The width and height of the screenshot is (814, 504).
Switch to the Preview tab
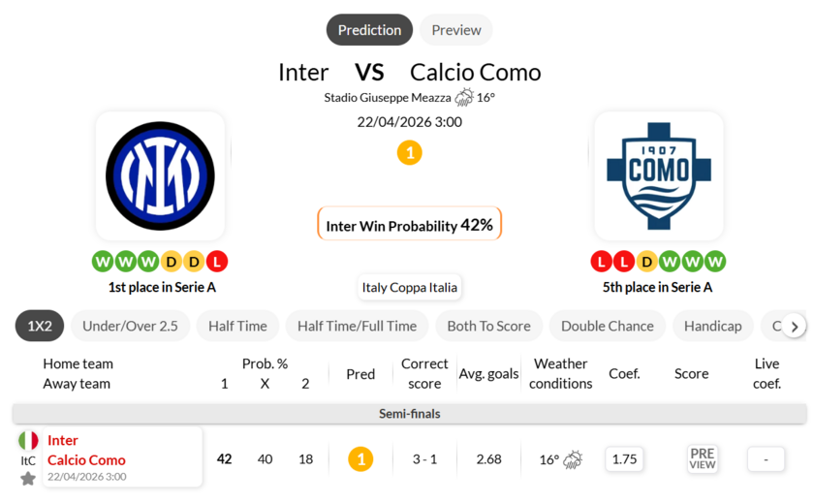coord(455,30)
